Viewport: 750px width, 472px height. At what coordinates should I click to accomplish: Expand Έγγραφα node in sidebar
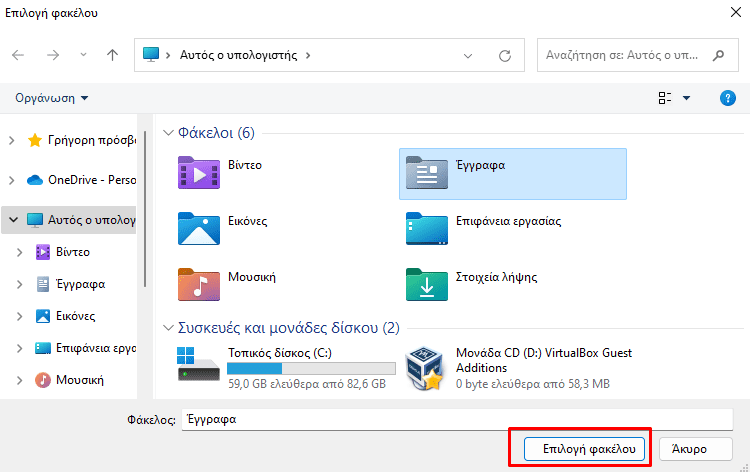[20, 284]
